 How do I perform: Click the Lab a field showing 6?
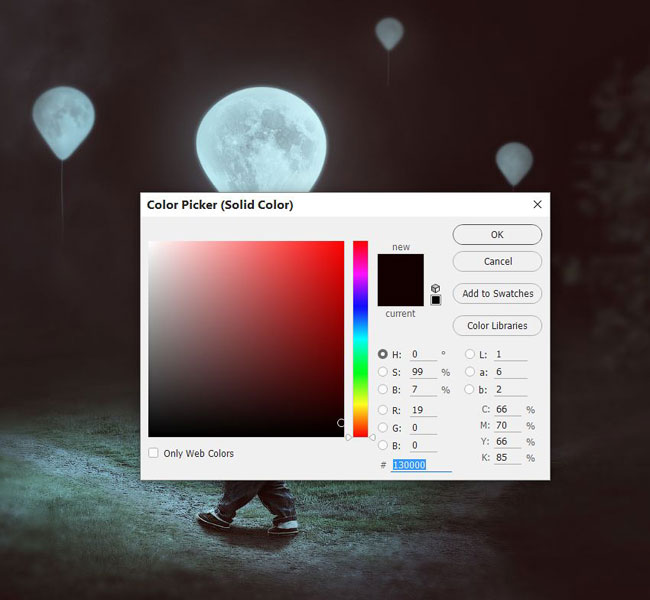511,372
